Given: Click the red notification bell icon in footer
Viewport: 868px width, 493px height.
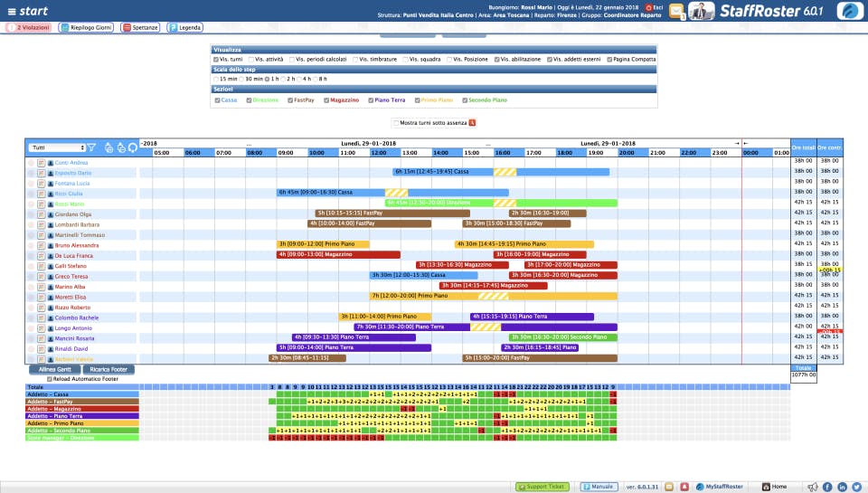Looking at the screenshot, I should click(x=684, y=487).
